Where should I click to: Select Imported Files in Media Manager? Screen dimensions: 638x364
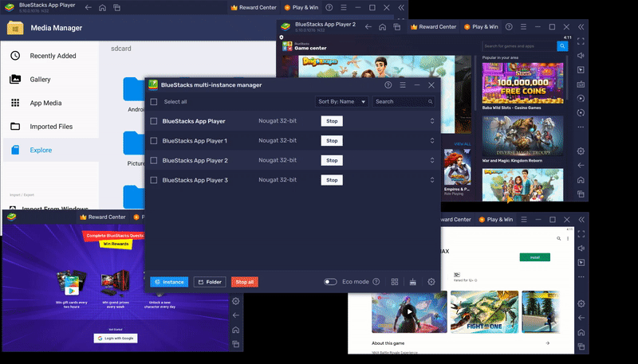tap(51, 127)
